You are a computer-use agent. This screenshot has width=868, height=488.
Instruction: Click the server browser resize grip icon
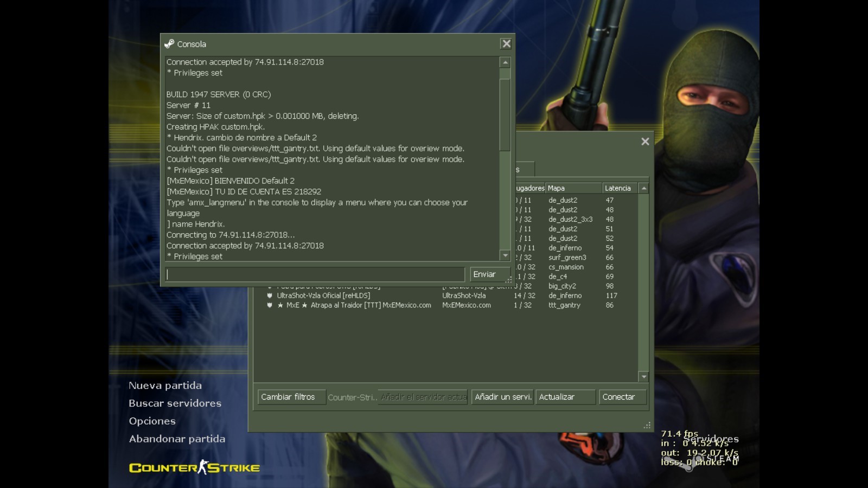[647, 426]
